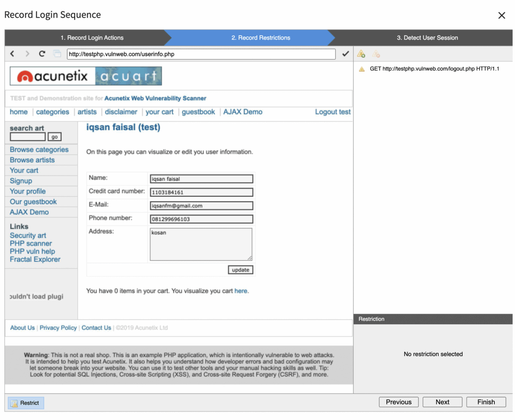
Task: Click the add restriction warning icon
Action: [361, 54]
